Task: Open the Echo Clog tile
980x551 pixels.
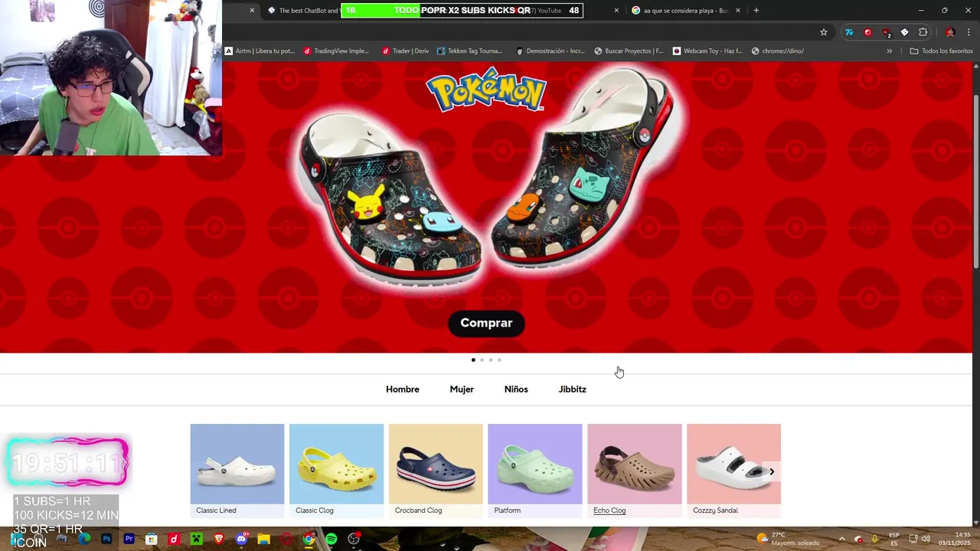Action: (x=635, y=471)
